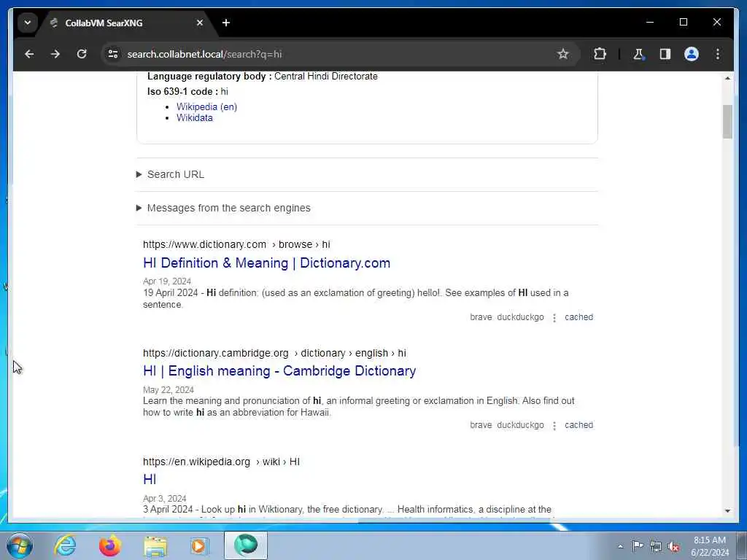Open the network tray icon

[x=656, y=546]
